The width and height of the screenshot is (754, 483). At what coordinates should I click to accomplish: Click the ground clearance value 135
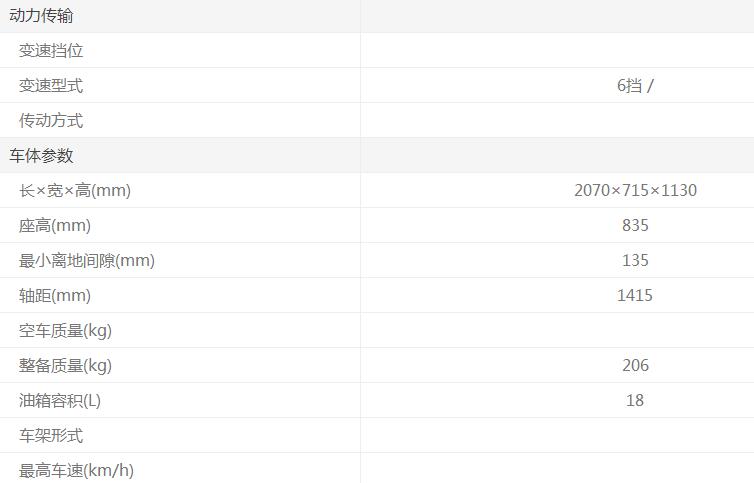[635, 261]
